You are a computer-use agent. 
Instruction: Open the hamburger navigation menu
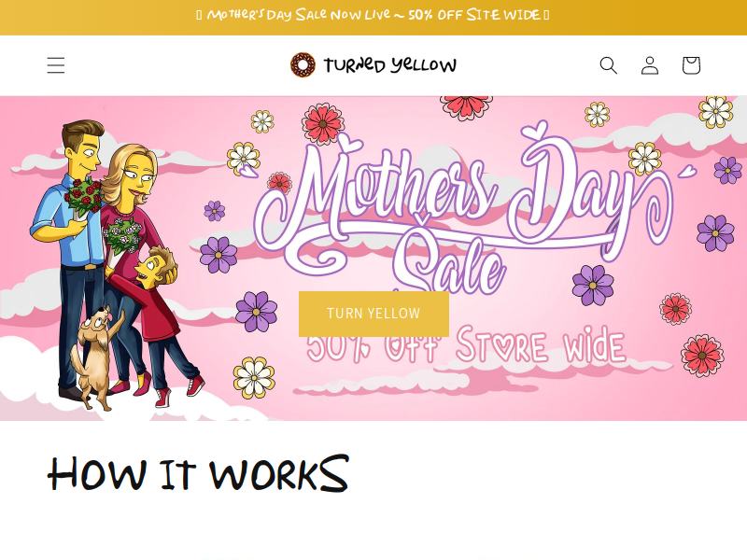click(x=56, y=65)
